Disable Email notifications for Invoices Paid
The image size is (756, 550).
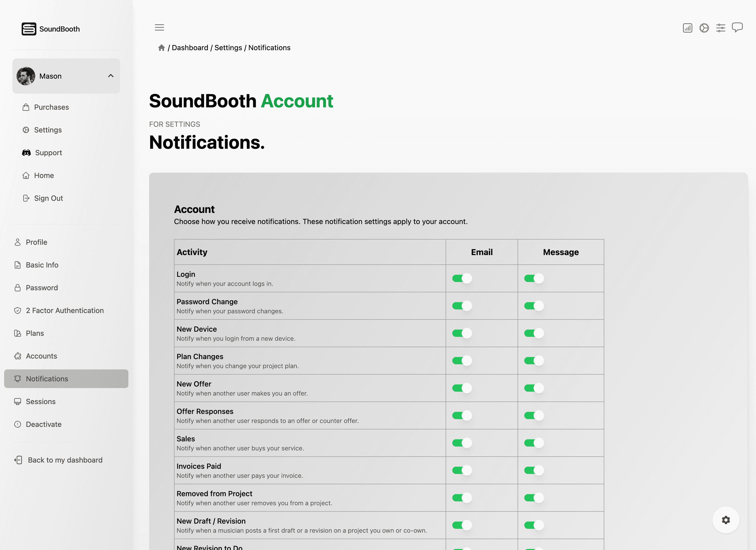(461, 470)
